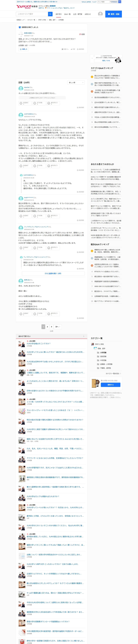Select the 公式・専門家 tab

click(x=78, y=14)
